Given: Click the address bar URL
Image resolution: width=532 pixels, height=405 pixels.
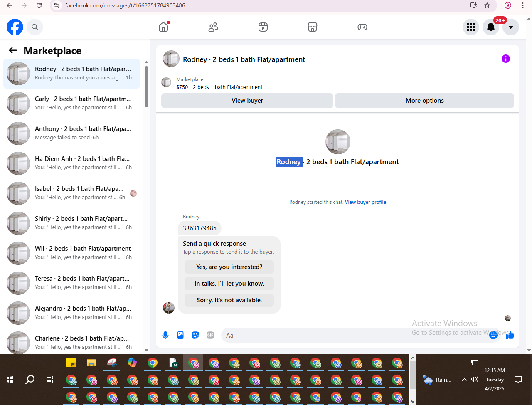Looking at the screenshot, I should (125, 5).
